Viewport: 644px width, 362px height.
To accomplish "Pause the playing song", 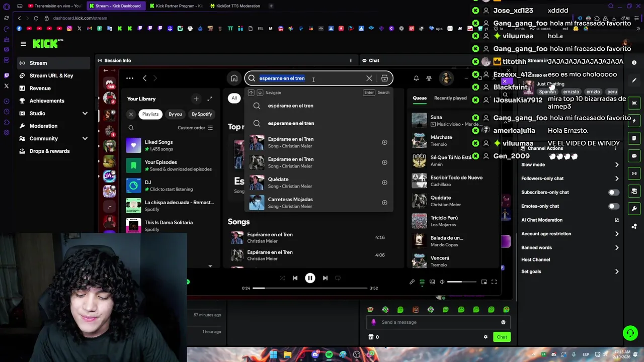I will [x=310, y=278].
